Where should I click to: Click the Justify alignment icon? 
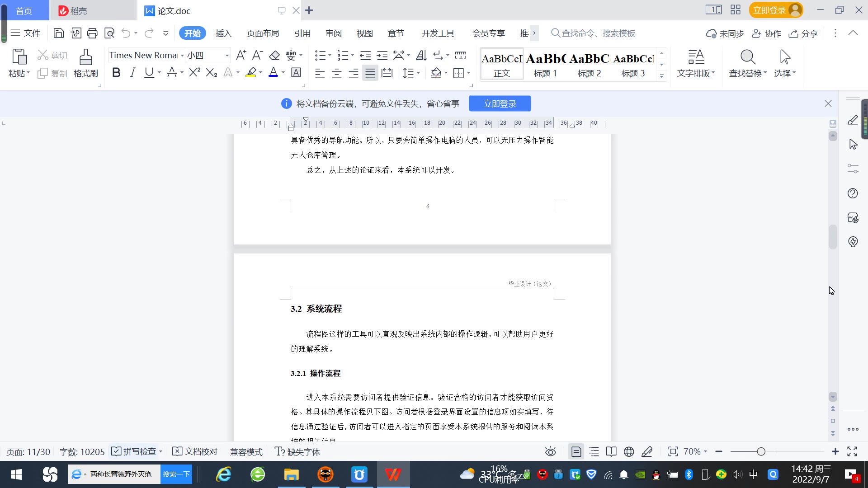(370, 73)
